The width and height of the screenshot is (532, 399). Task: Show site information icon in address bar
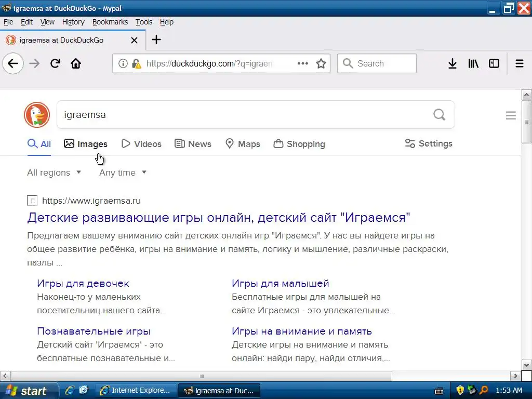[x=123, y=63]
